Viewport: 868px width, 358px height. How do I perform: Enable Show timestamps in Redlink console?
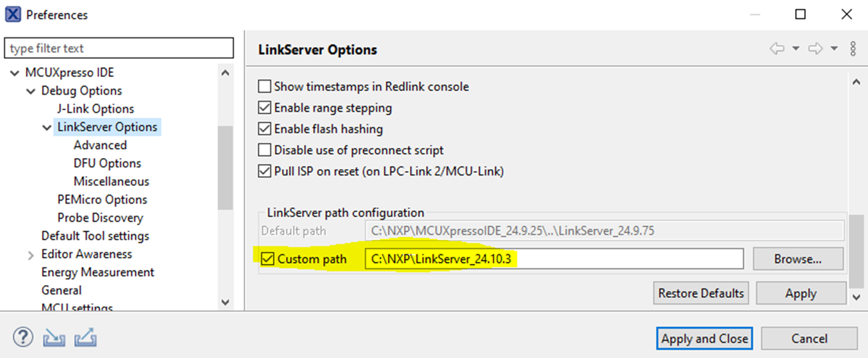265,86
